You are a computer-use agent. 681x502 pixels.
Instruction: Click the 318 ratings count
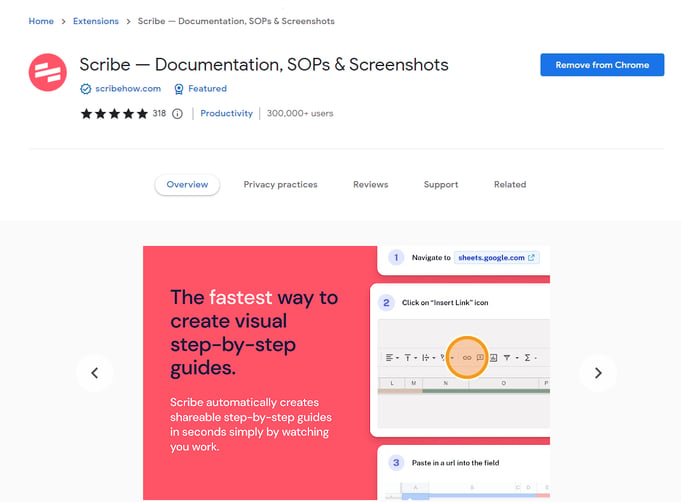[159, 113]
